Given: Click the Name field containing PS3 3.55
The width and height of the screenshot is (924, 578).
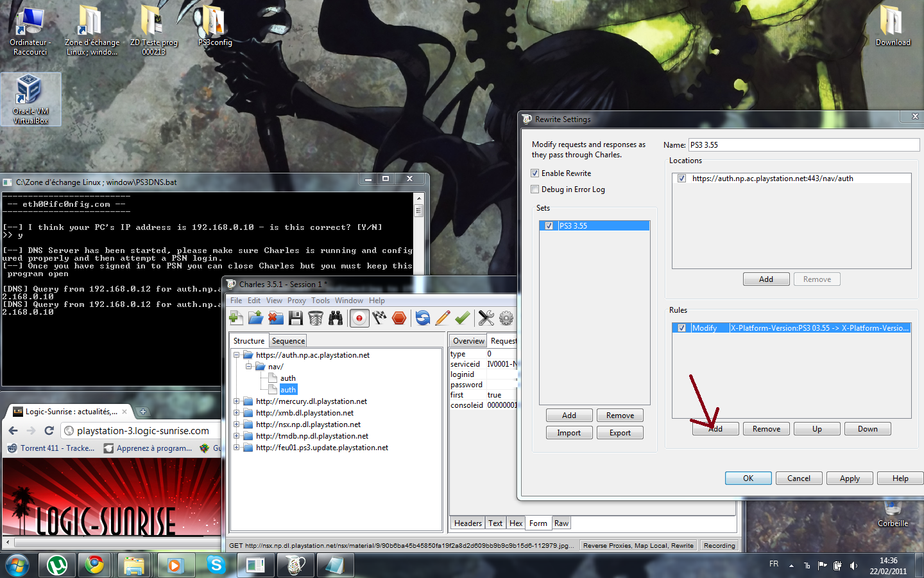Looking at the screenshot, I should click(x=803, y=145).
